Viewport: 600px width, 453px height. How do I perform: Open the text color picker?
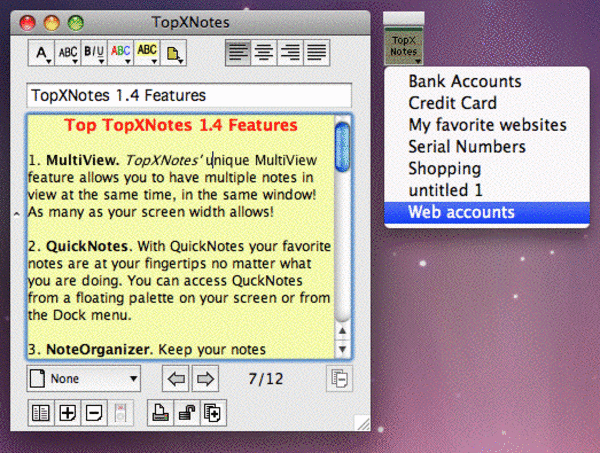[121, 52]
